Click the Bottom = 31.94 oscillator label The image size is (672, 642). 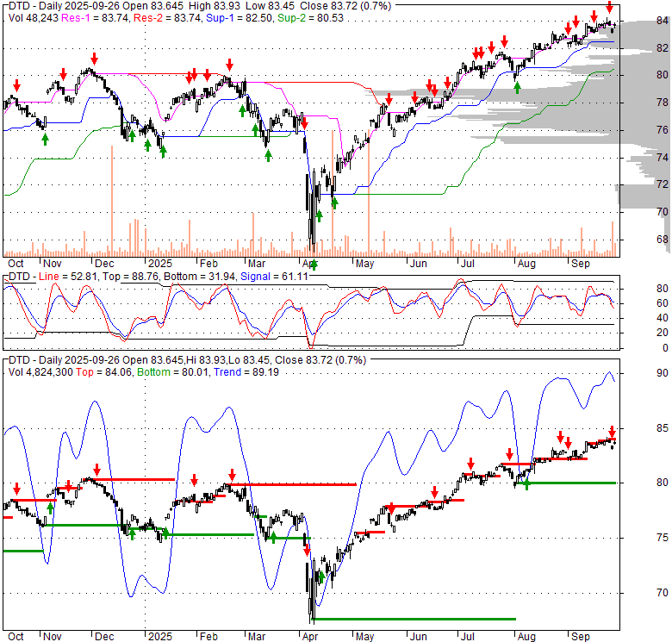click(200, 277)
